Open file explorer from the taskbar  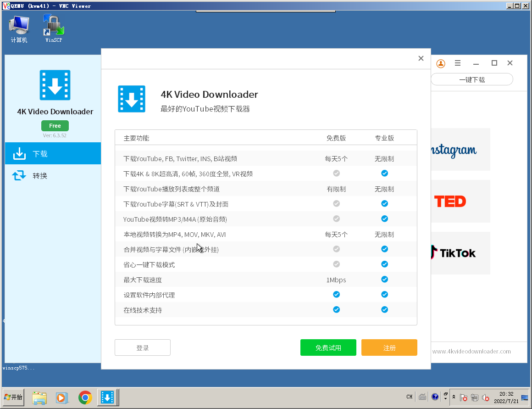point(39,398)
